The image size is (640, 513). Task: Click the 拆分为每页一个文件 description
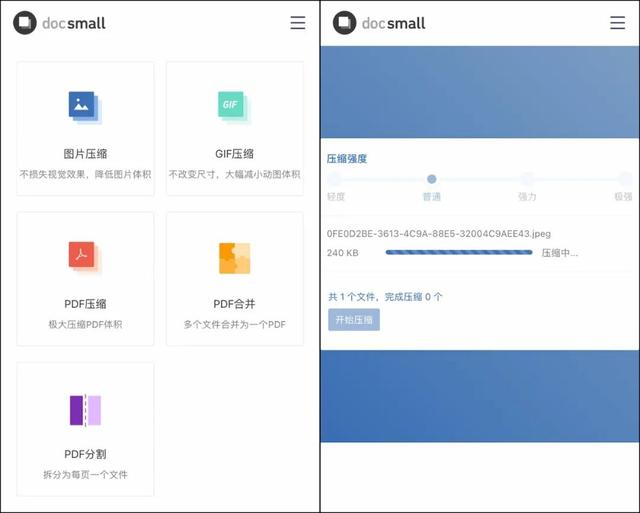click(85, 475)
